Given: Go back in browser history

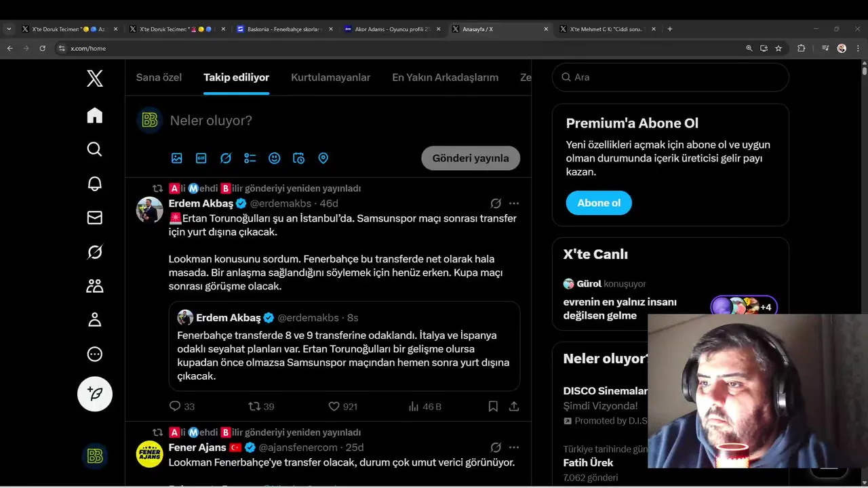Looking at the screenshot, I should tap(9, 48).
